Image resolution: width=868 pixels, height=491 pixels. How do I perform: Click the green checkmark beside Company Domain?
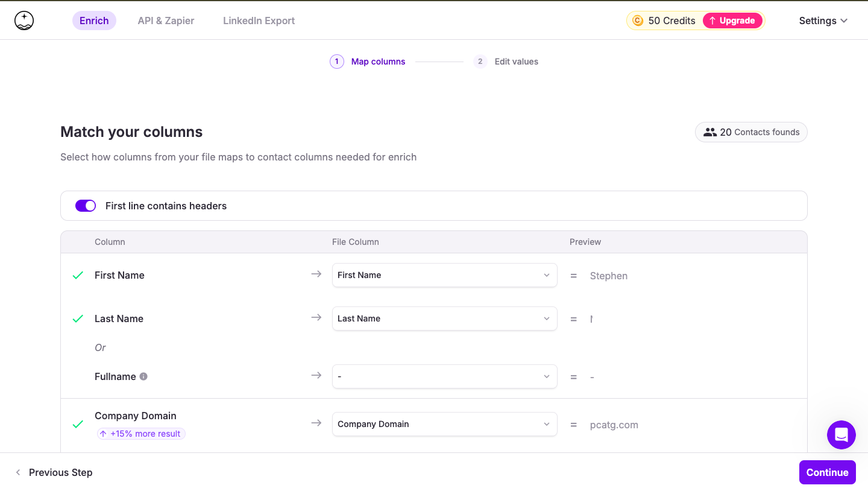coord(78,424)
